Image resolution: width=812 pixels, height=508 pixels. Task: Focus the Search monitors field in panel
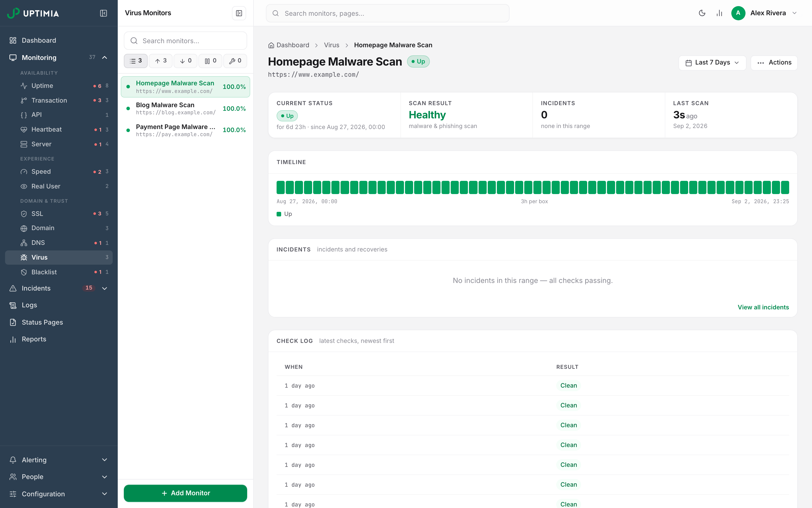pos(185,41)
